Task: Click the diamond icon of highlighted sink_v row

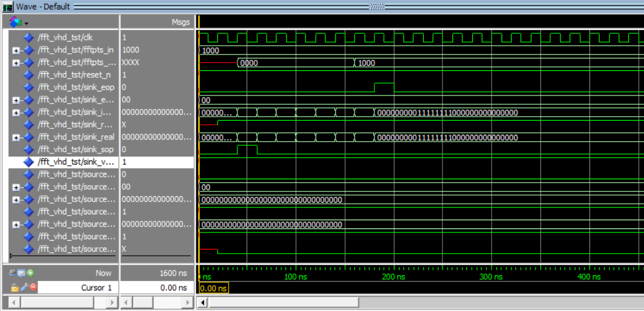Action: click(28, 162)
